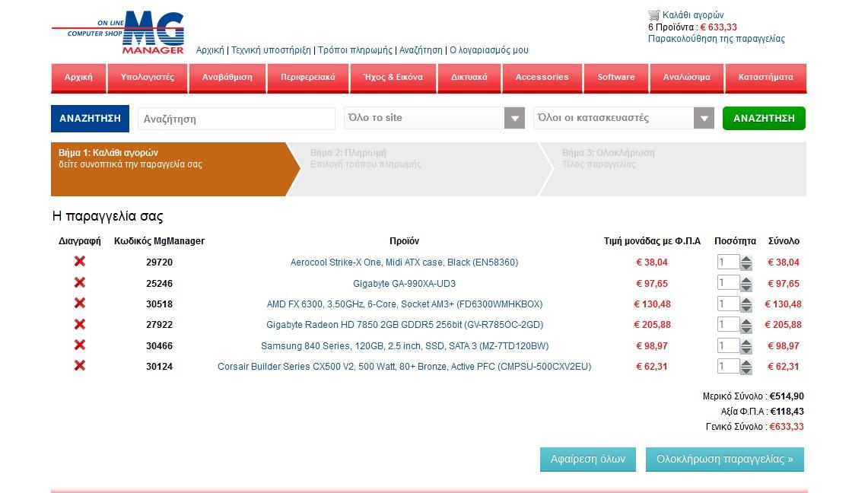Adjust quantity stepper for Gigabyte GA-990XA-UD3

(x=746, y=284)
